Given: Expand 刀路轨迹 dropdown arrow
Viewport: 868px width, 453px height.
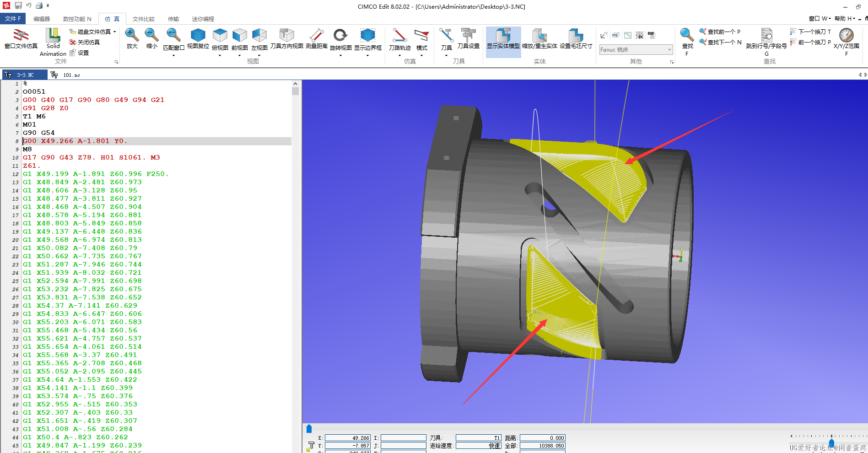Looking at the screenshot, I should tap(399, 55).
